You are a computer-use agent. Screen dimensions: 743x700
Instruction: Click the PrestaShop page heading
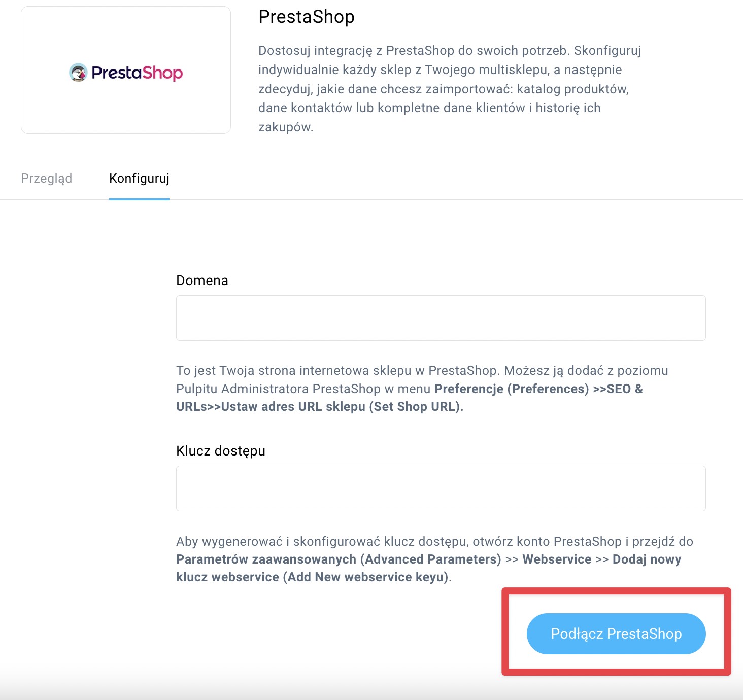(x=307, y=17)
